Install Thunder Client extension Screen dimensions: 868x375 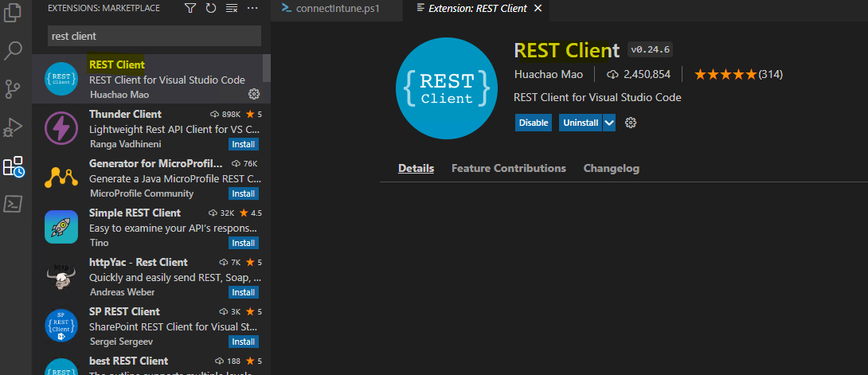[244, 144]
